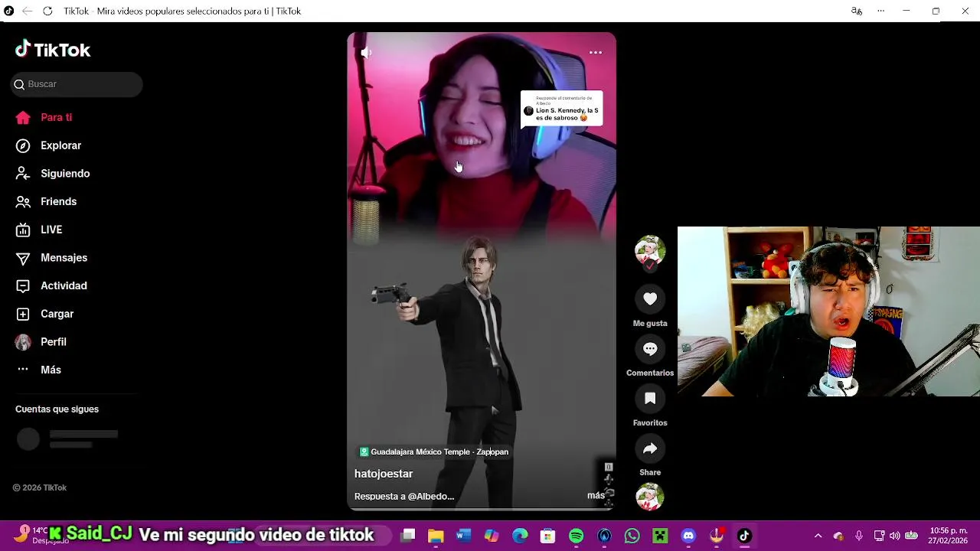Click microphone tray icon
Viewport: 980px width, 551px height.
(859, 536)
